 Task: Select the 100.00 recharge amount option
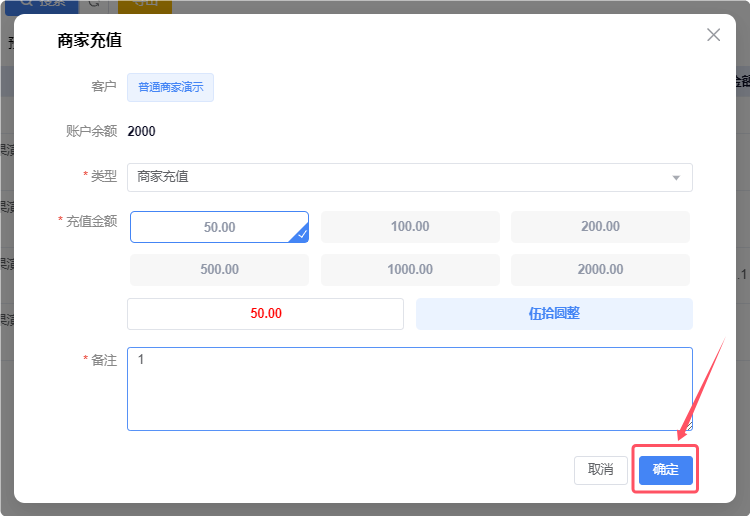coord(410,227)
